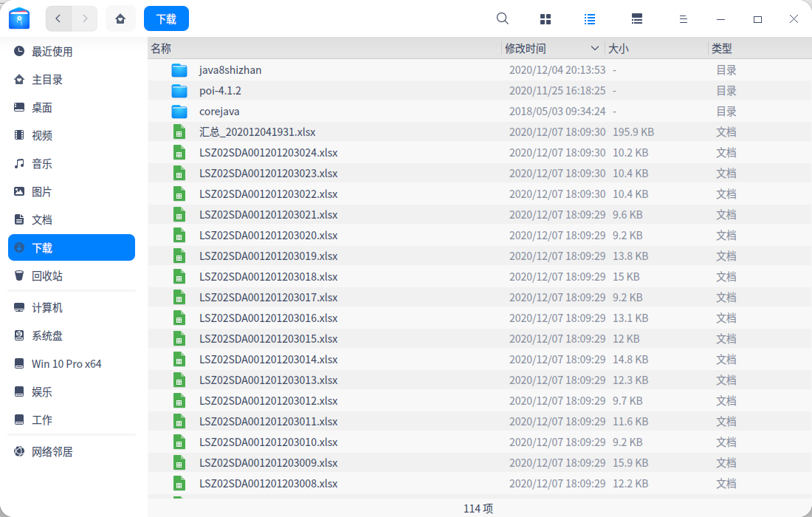Click the 2018/05/03 09:34:24 date cell

[x=557, y=112]
